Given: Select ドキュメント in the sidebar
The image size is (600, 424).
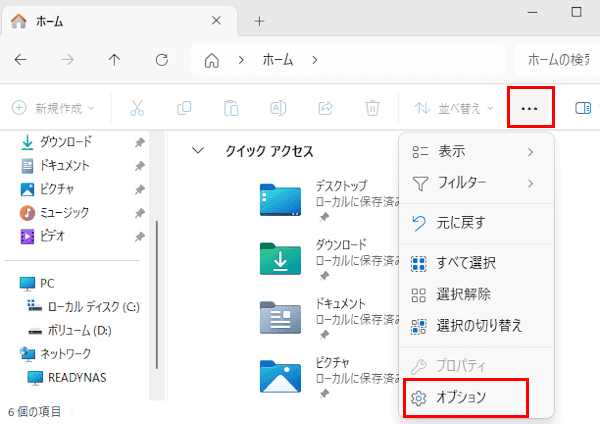Looking at the screenshot, I should click(65, 166).
